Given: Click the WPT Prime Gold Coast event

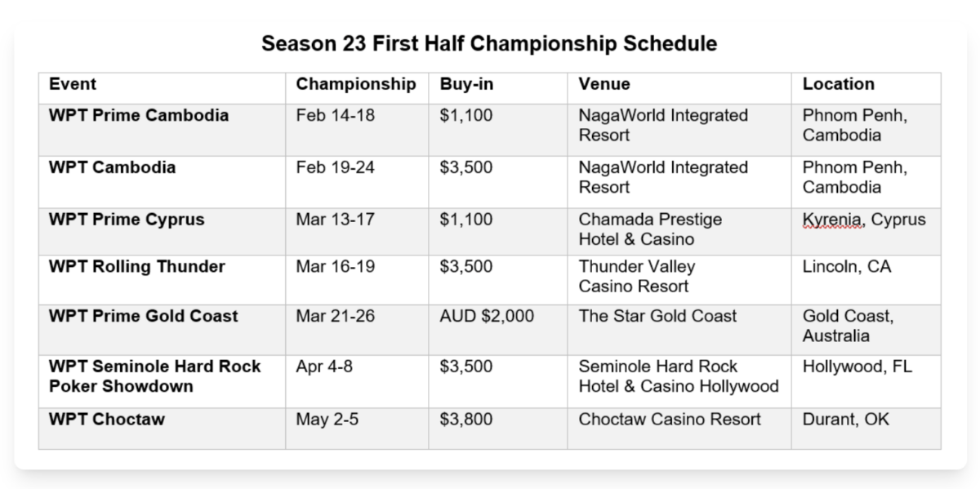Looking at the screenshot, I should click(144, 317).
